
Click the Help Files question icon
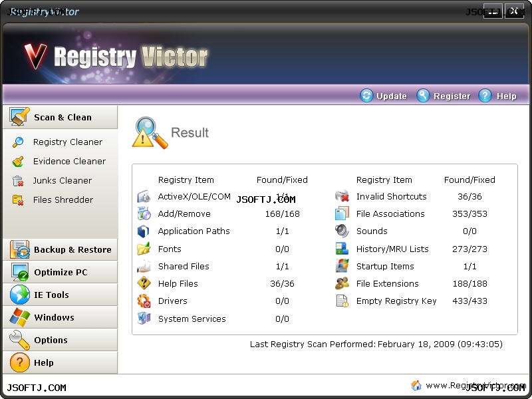click(x=144, y=283)
